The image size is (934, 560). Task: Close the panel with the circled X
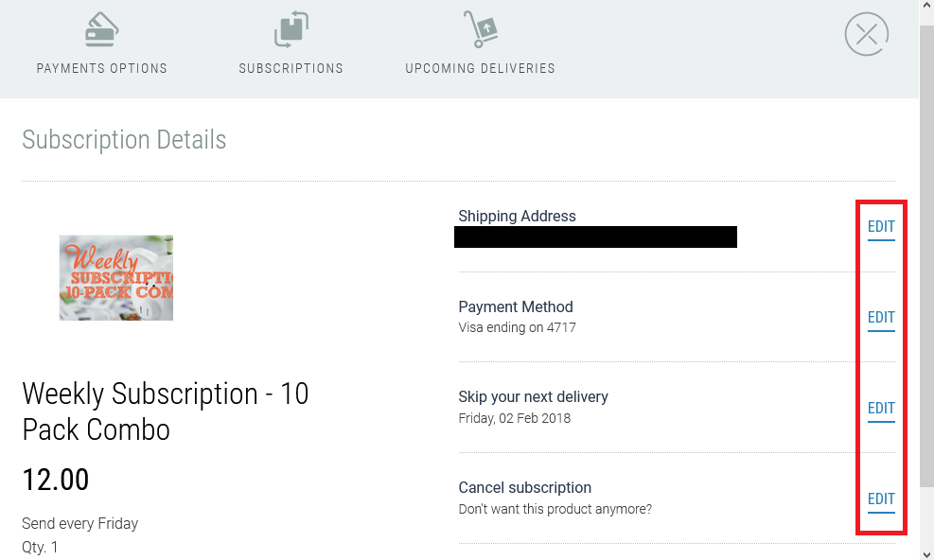[866, 35]
